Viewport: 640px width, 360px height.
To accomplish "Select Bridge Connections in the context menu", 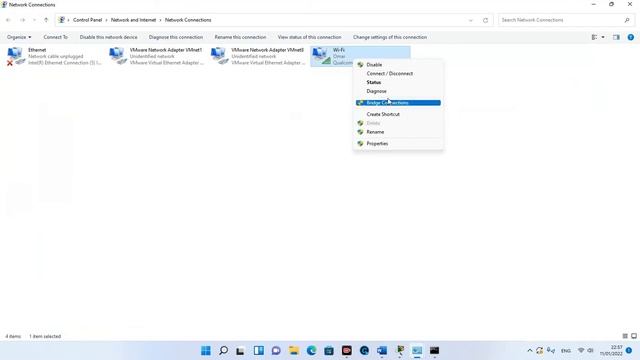I will (x=398, y=103).
